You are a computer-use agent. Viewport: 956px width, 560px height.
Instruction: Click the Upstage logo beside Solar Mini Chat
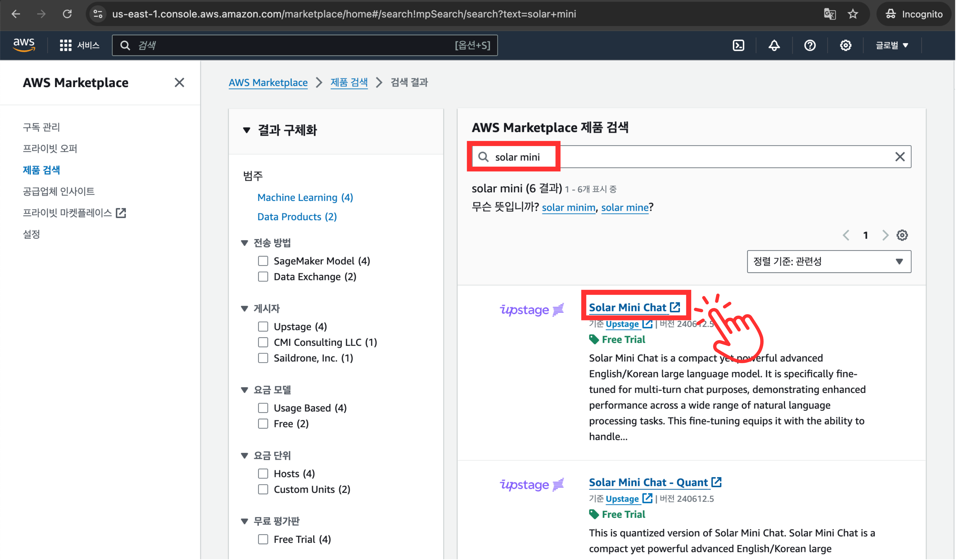(x=532, y=310)
